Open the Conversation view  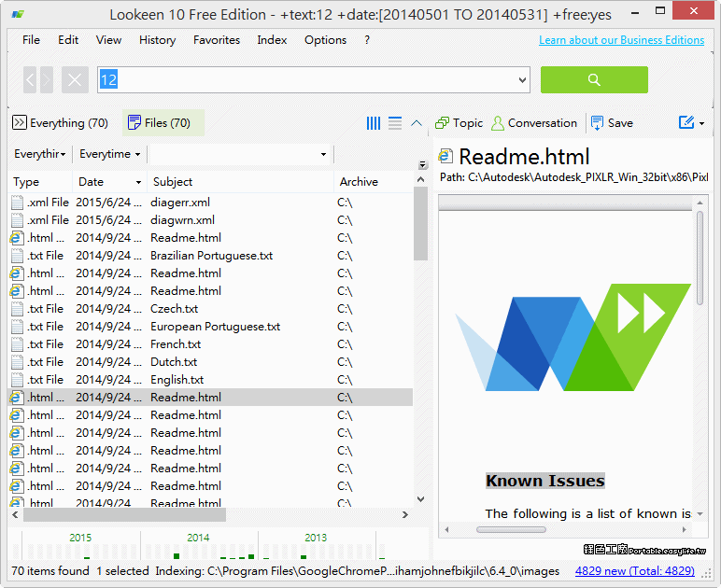click(x=534, y=123)
